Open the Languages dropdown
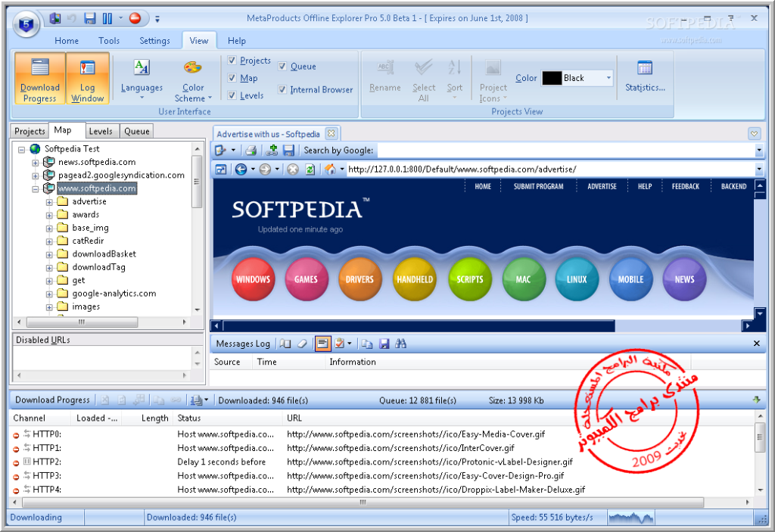 coord(142,79)
